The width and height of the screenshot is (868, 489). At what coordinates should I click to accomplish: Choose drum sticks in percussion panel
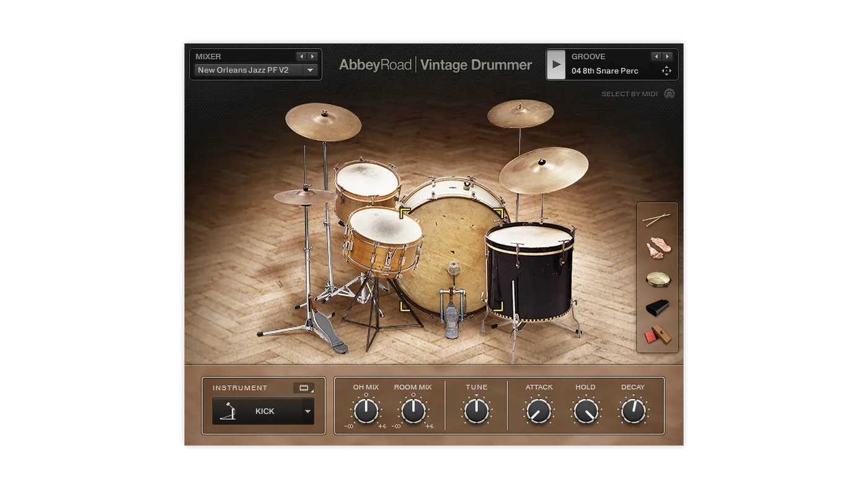point(657,219)
